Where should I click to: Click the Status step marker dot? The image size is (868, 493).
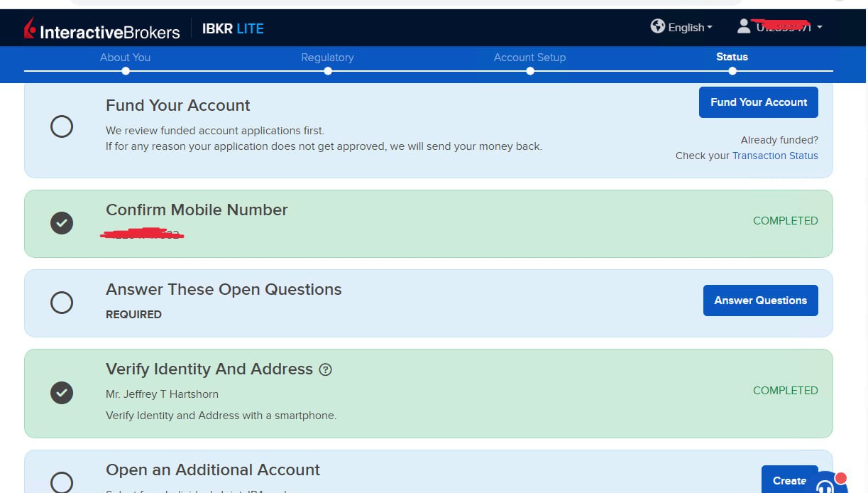click(x=732, y=71)
